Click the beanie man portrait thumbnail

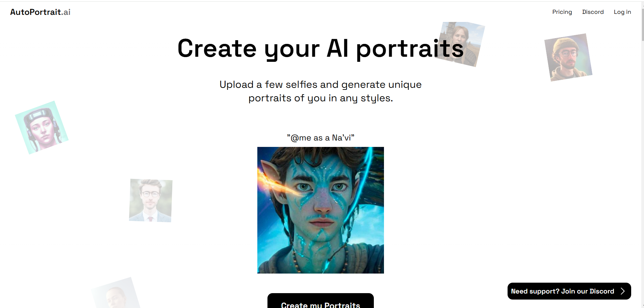[x=568, y=57]
